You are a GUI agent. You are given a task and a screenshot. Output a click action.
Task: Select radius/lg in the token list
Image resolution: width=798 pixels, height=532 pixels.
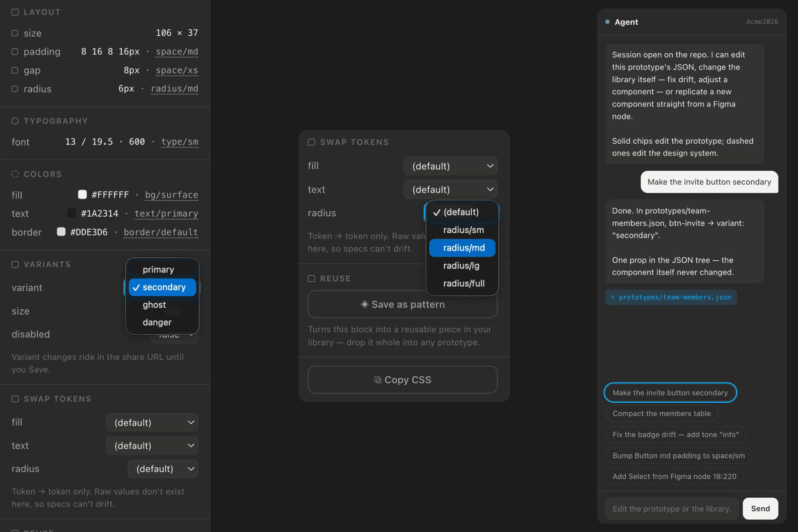(x=462, y=265)
